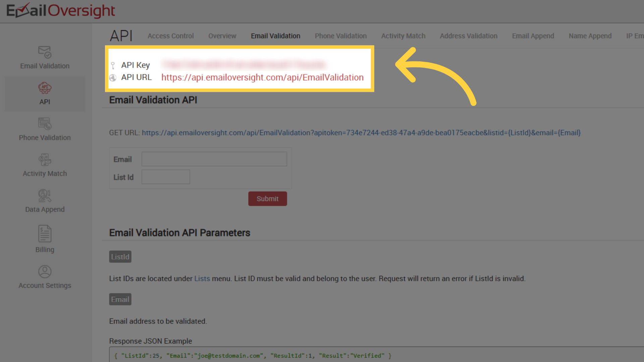Click the EmailOversight logo
Screen dimensions: 644x362
(61, 10)
